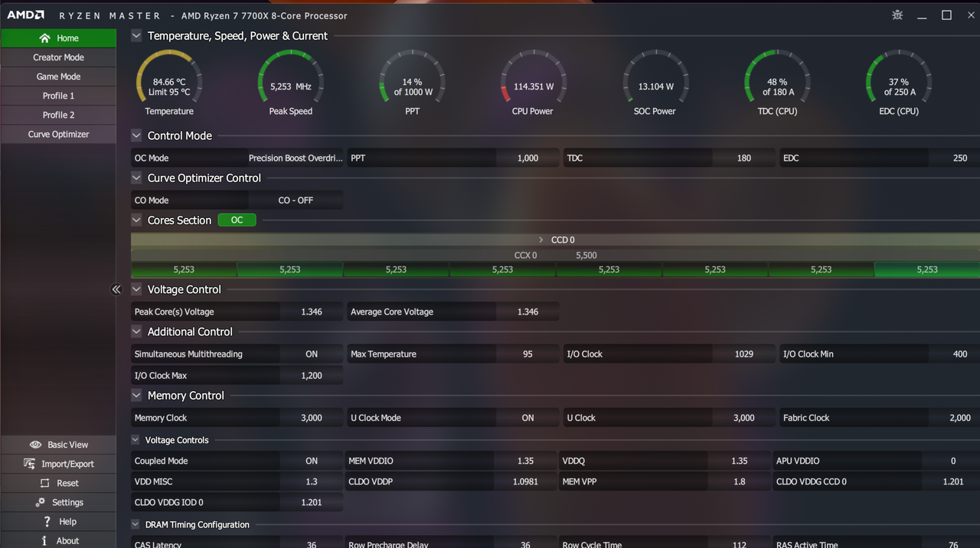Click the Help question mark icon
980x548 pixels.
[x=47, y=521]
